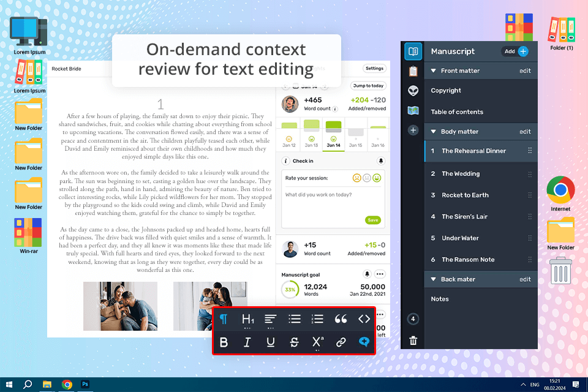The height and width of the screenshot is (392, 588).
Task: Insert a numbered list
Action: tap(317, 319)
